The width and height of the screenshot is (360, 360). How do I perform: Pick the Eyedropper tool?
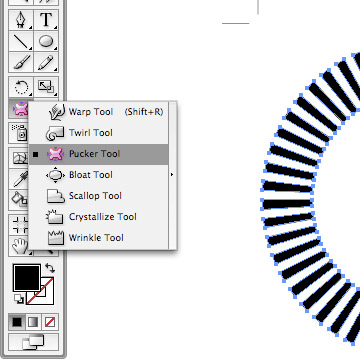pos(19,179)
